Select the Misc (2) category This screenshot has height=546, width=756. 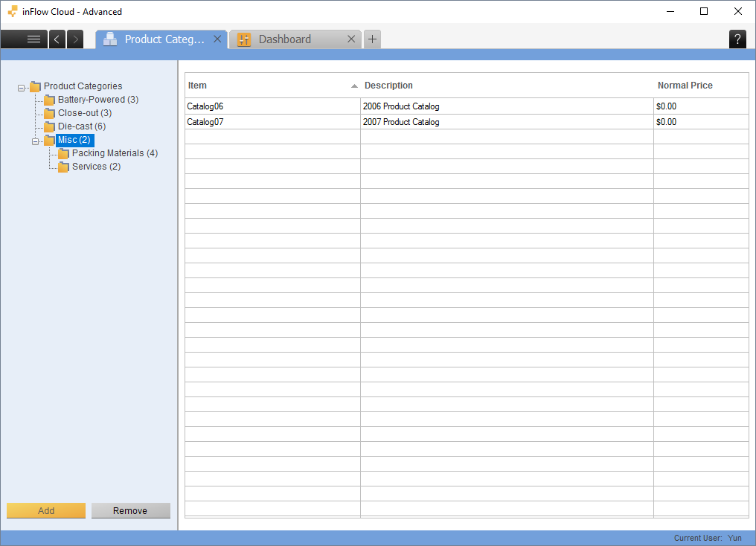74,140
